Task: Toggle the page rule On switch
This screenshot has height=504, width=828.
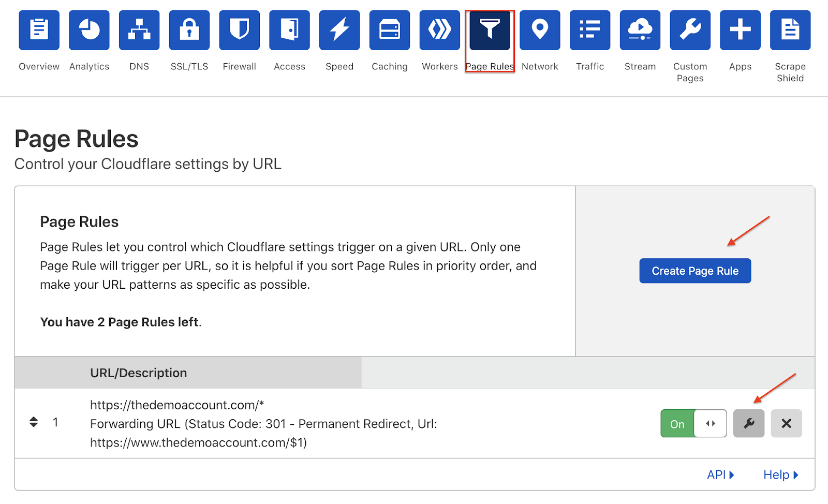Action: pos(693,423)
